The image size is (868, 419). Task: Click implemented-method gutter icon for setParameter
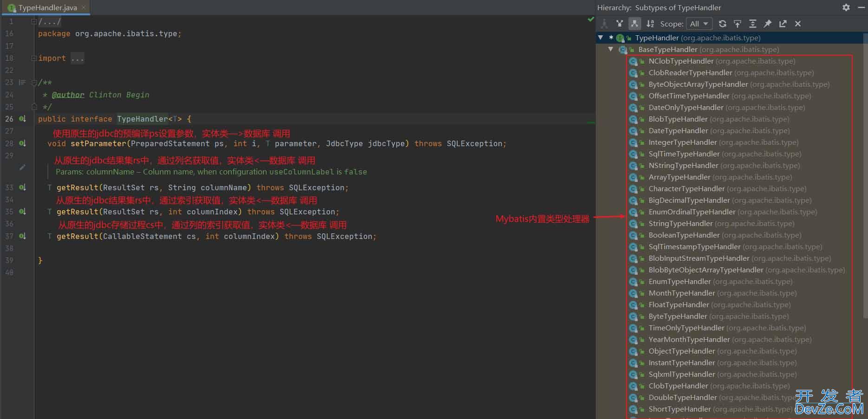click(22, 143)
